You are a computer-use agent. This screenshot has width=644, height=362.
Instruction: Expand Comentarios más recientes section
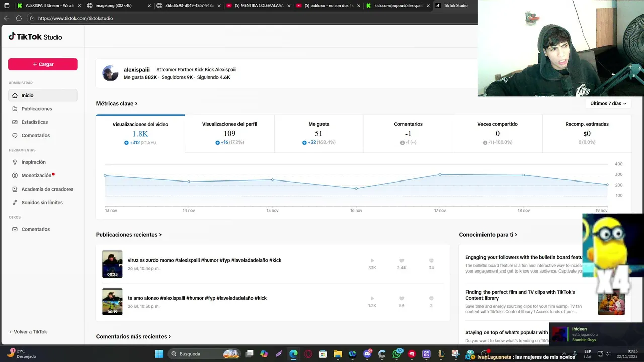(x=133, y=337)
